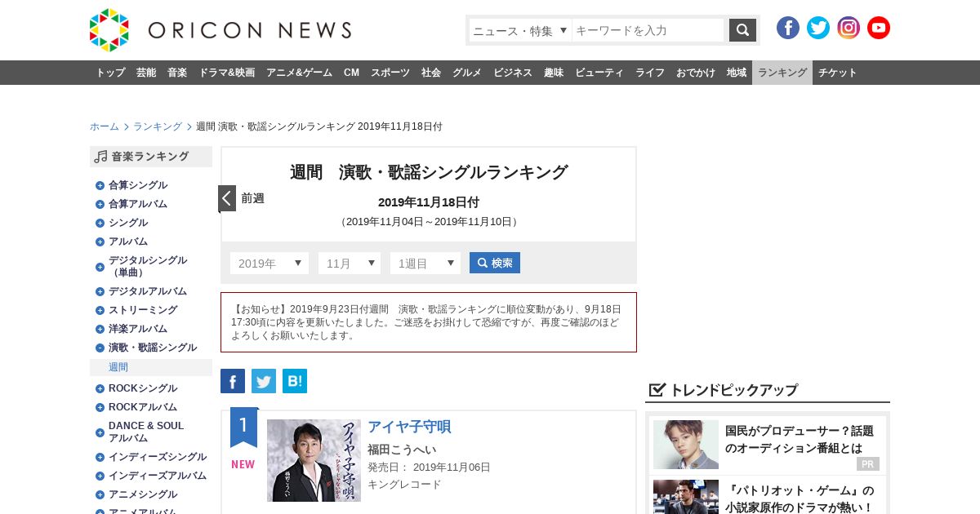
Task: Open the 音楽 nav item
Action: click(x=177, y=73)
